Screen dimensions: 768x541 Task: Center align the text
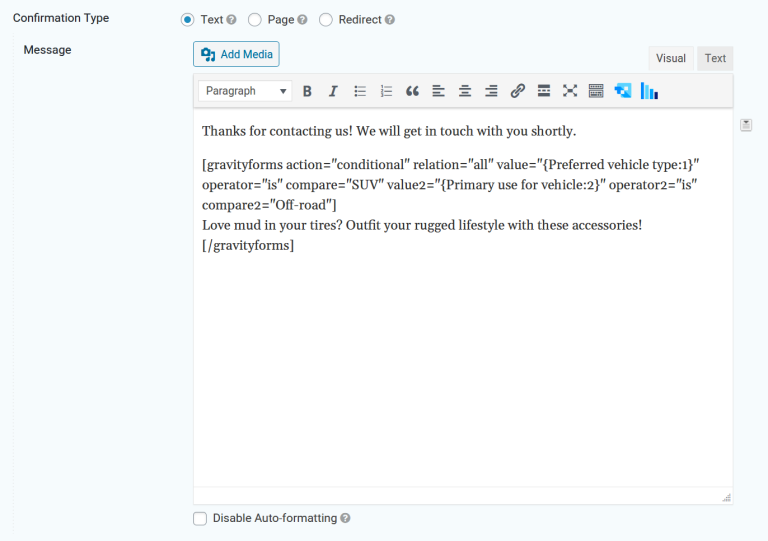465,91
